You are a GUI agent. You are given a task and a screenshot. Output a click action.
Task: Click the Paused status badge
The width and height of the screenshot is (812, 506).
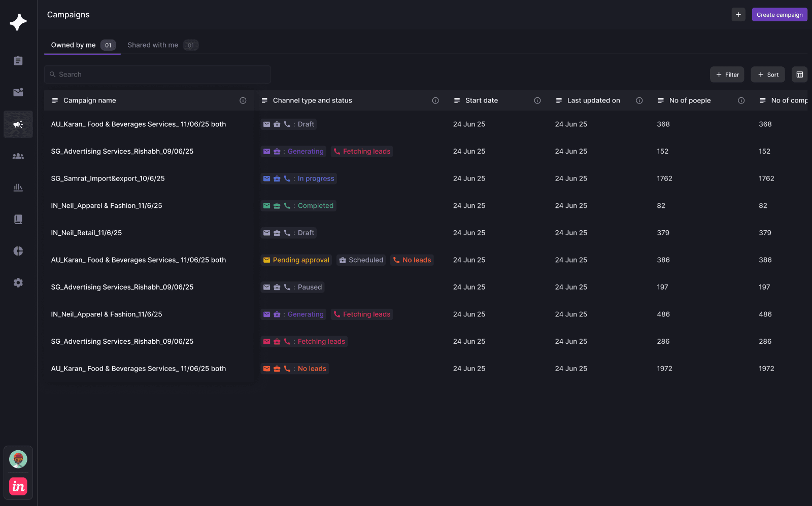(293, 287)
